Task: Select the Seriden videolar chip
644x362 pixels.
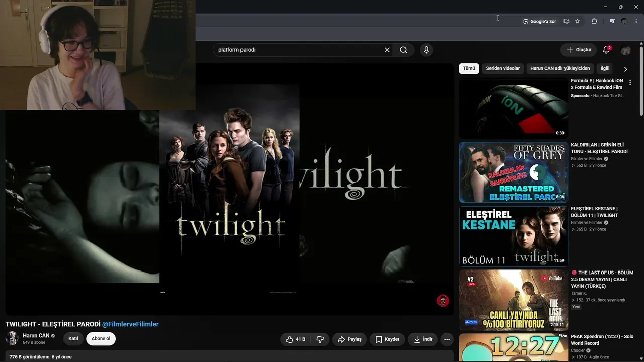Action: click(x=503, y=68)
